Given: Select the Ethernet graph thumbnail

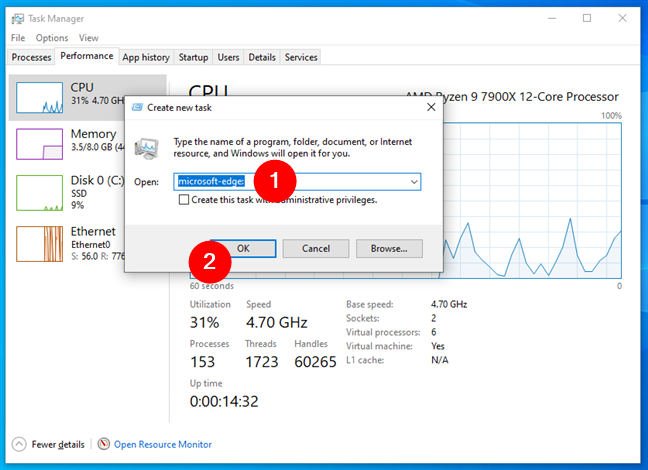Looking at the screenshot, I should (40, 244).
